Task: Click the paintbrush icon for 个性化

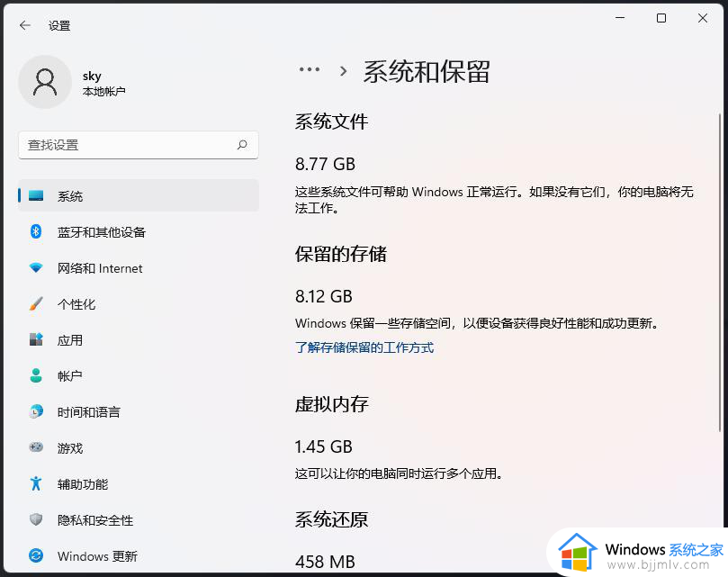Action: 36,304
